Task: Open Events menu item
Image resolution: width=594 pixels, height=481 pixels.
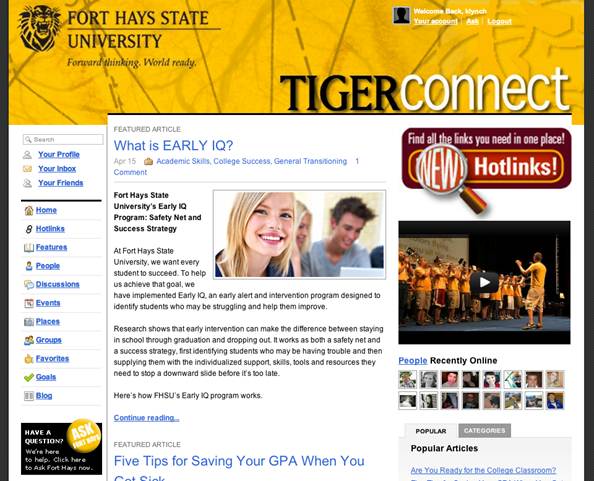Action: click(x=48, y=303)
